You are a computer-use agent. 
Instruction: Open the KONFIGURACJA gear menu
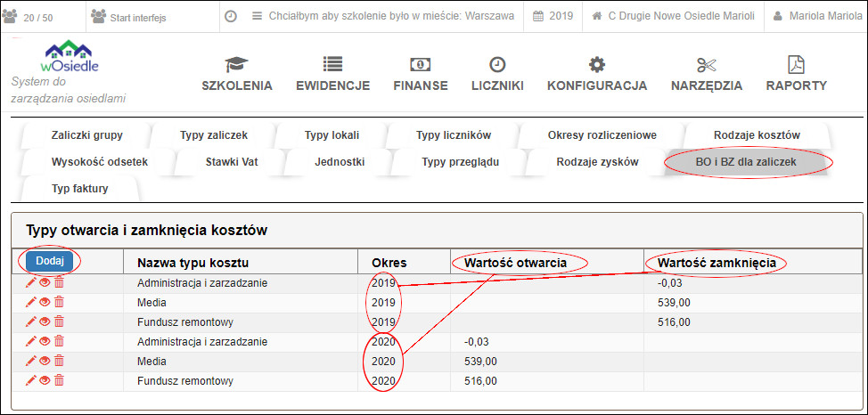pyautogui.click(x=596, y=75)
